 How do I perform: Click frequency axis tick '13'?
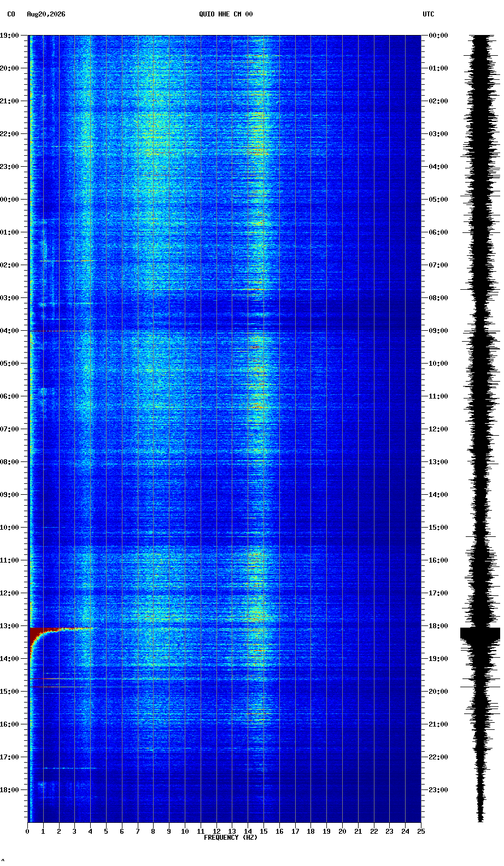(x=232, y=832)
